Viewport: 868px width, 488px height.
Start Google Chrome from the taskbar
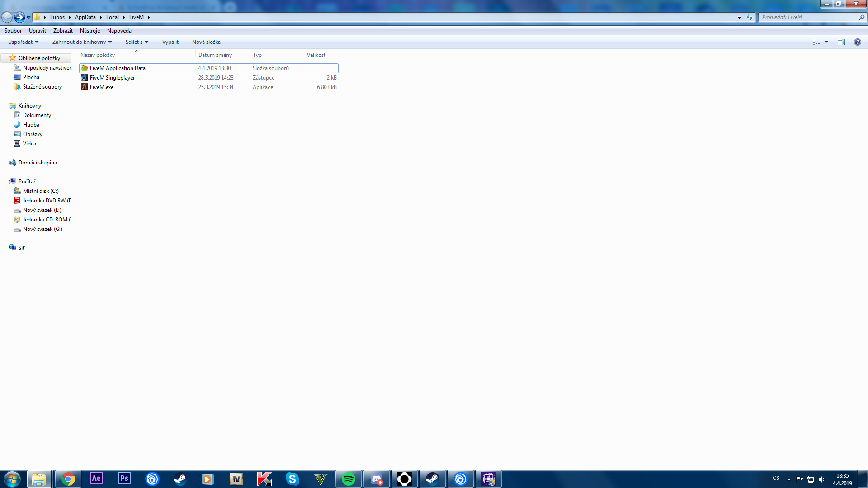pos(68,479)
